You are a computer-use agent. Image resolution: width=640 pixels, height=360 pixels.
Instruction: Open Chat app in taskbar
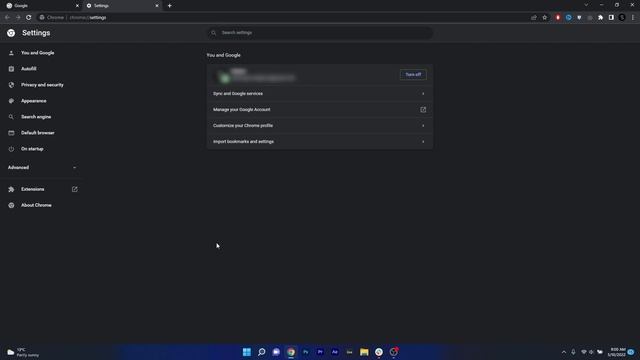pyautogui.click(x=276, y=352)
